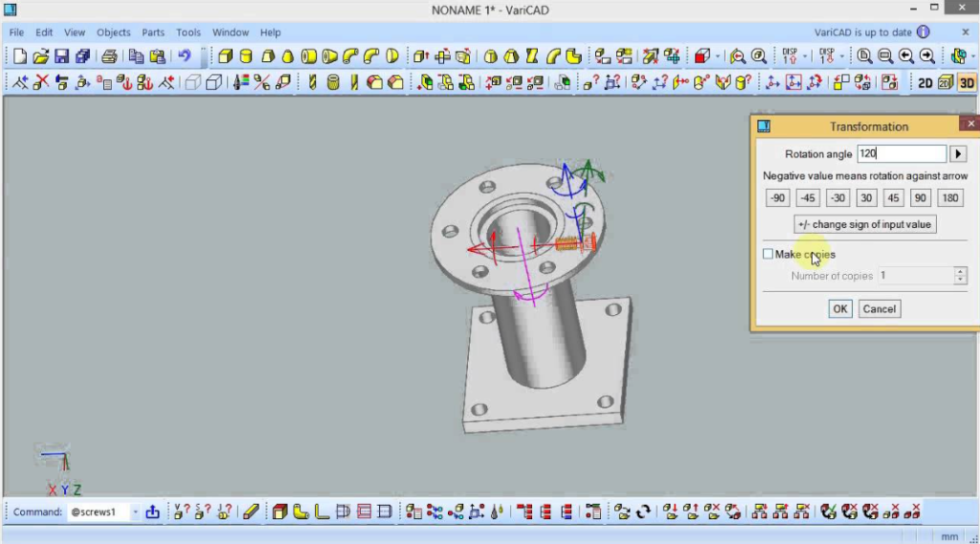This screenshot has height=544, width=980.
Task: Click the Command input box
Action: [x=99, y=512]
